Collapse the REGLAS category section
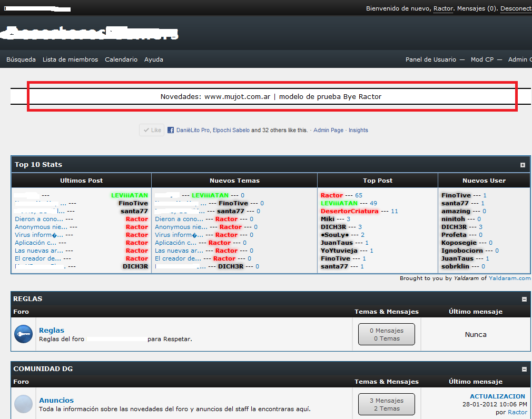Image resolution: width=532 pixels, height=419 pixels. click(524, 299)
